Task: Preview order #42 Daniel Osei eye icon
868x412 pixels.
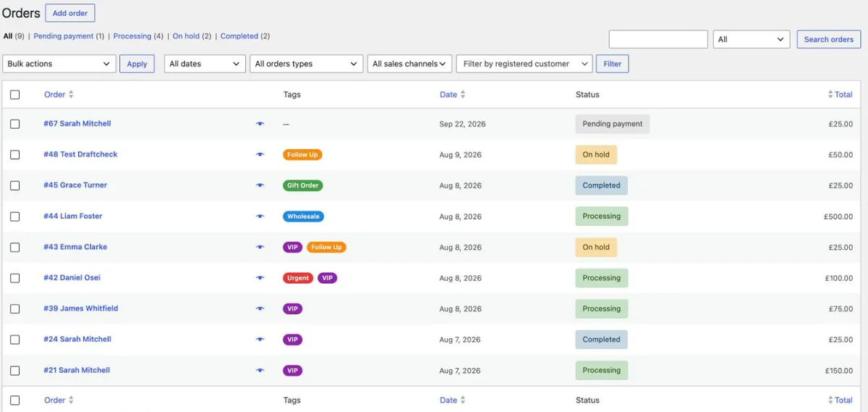Action: [260, 278]
